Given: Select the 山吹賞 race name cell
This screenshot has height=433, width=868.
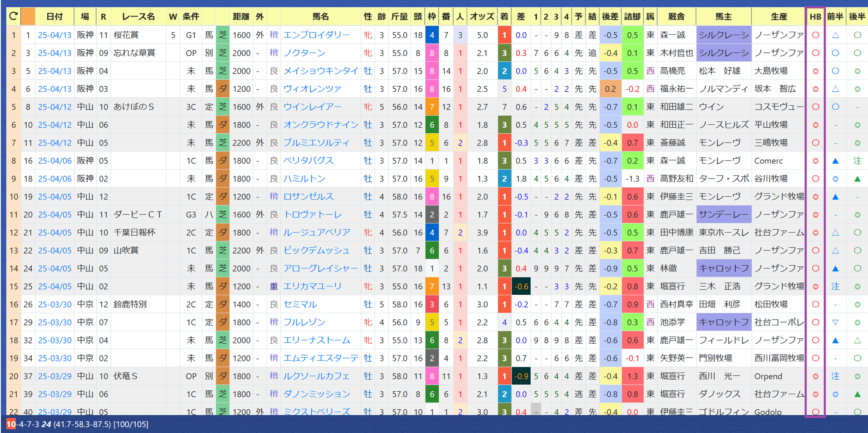Looking at the screenshot, I should [139, 251].
